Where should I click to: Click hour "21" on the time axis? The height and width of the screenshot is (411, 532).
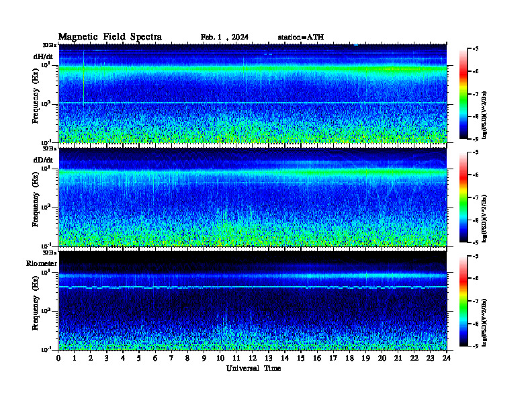398,358
